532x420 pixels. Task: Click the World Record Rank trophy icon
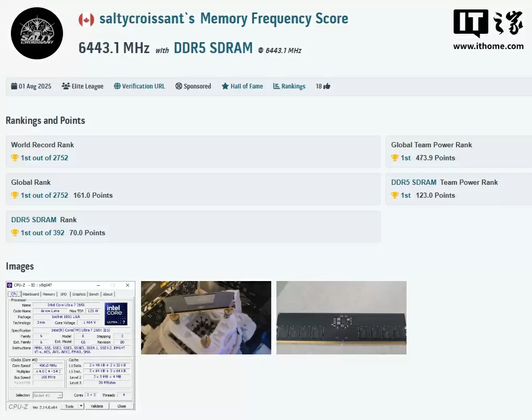pyautogui.click(x=15, y=158)
